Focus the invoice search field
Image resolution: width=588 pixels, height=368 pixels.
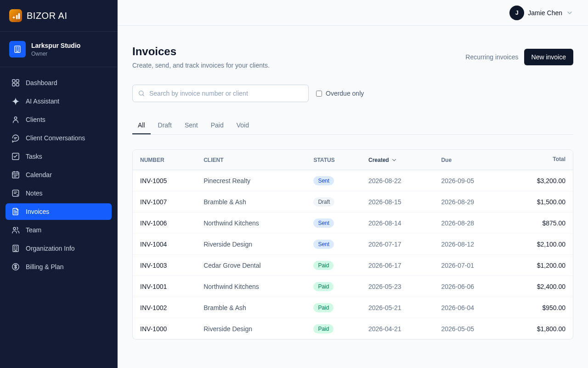pos(220,93)
